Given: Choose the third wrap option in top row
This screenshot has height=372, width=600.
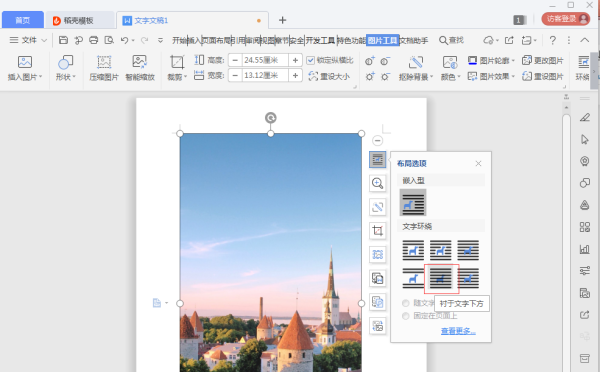Looking at the screenshot, I should 468,250.
